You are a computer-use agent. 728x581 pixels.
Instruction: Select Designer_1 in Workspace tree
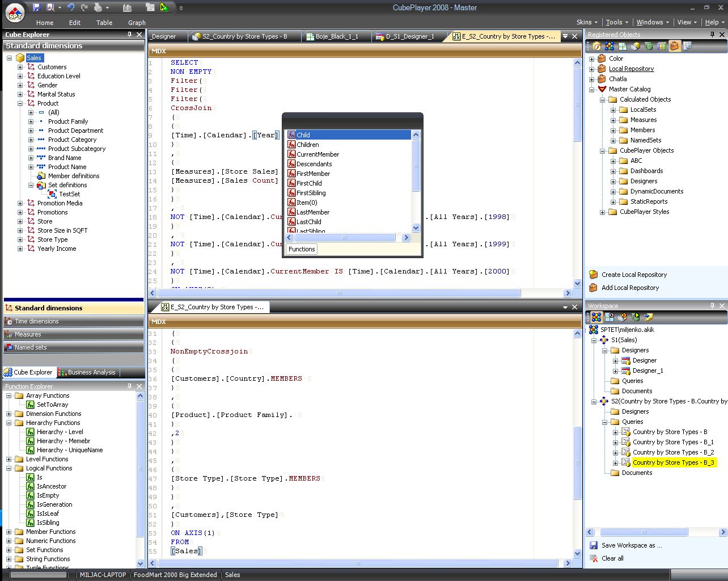pos(647,371)
